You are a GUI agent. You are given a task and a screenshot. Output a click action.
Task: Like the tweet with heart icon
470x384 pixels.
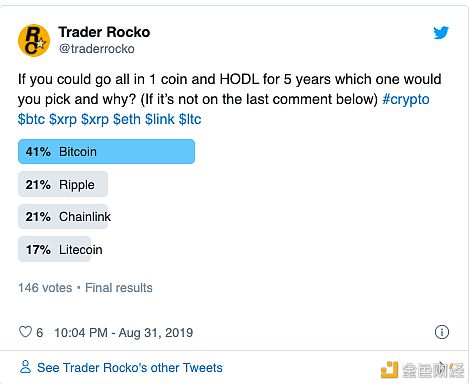tap(25, 332)
